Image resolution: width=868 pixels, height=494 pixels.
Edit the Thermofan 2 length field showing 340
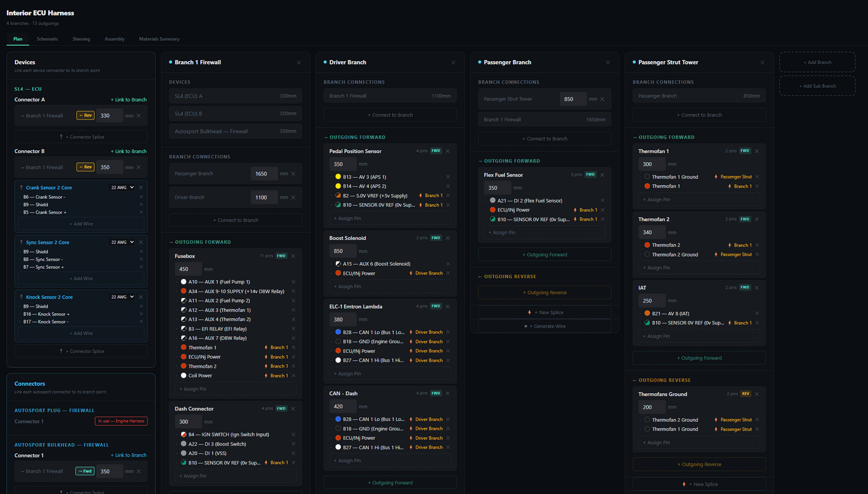(x=651, y=233)
